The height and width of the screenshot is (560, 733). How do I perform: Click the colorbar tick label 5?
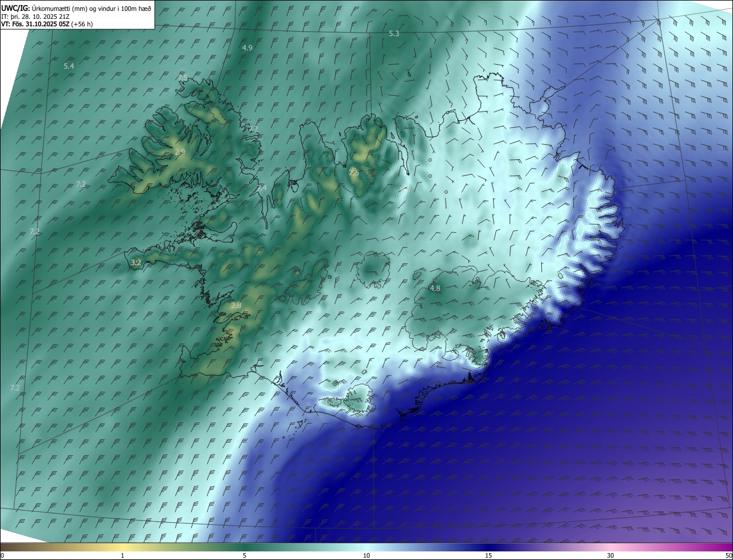[245, 556]
